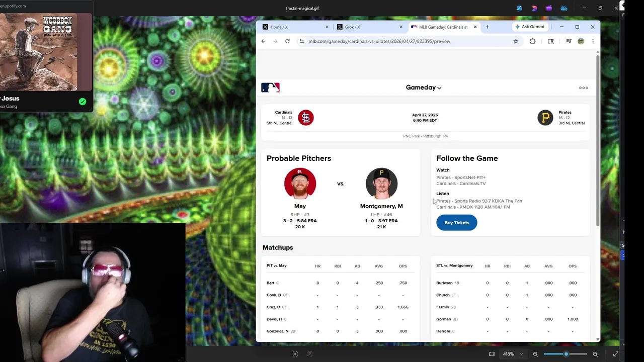Image resolution: width=644 pixels, height=362 pixels.
Task: Click the Spotify green checkmark saved icon
Action: pyautogui.click(x=83, y=102)
